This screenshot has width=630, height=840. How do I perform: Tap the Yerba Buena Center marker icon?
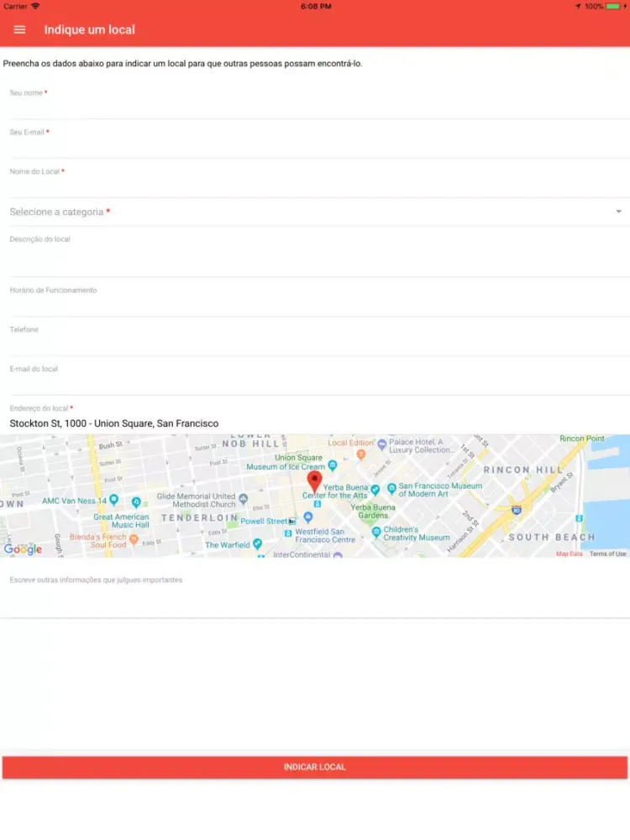[375, 489]
